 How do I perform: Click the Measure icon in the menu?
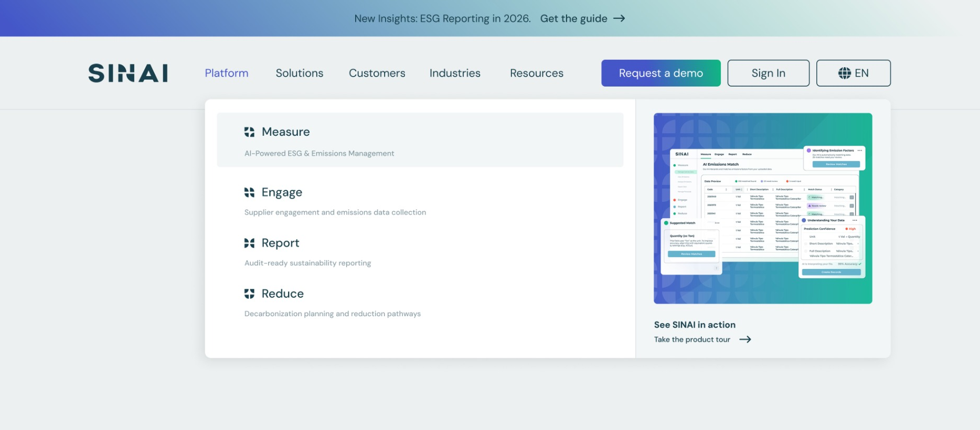pyautogui.click(x=249, y=132)
